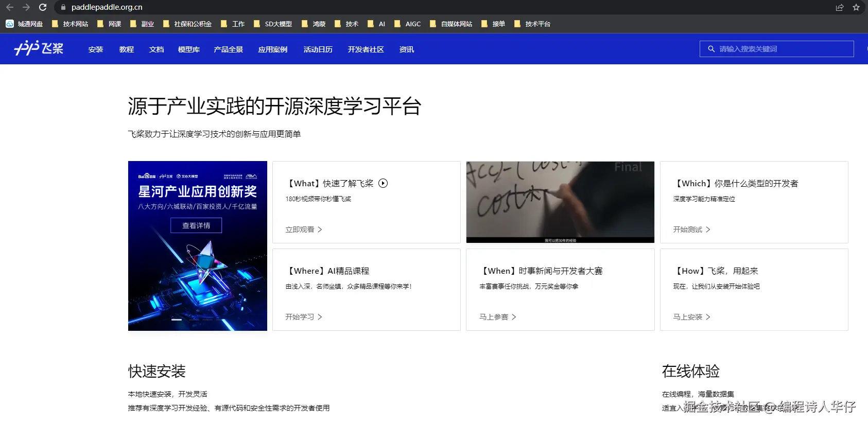The image size is (868, 426).
Task: Click the 星河产业应用创新奖 banner image
Action: pos(198,246)
